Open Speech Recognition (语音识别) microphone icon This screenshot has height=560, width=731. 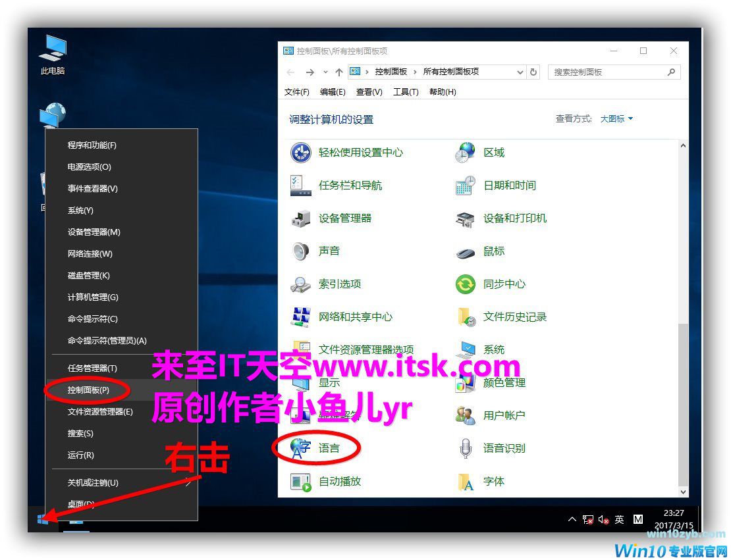click(465, 448)
